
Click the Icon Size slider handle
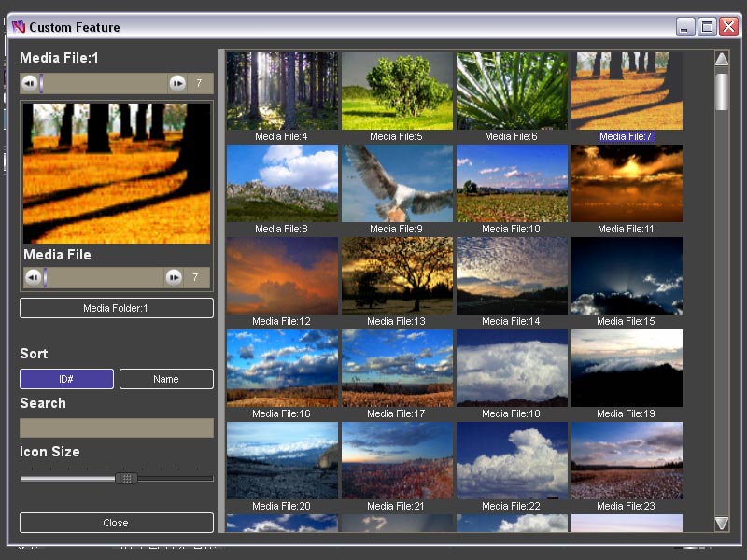127,478
